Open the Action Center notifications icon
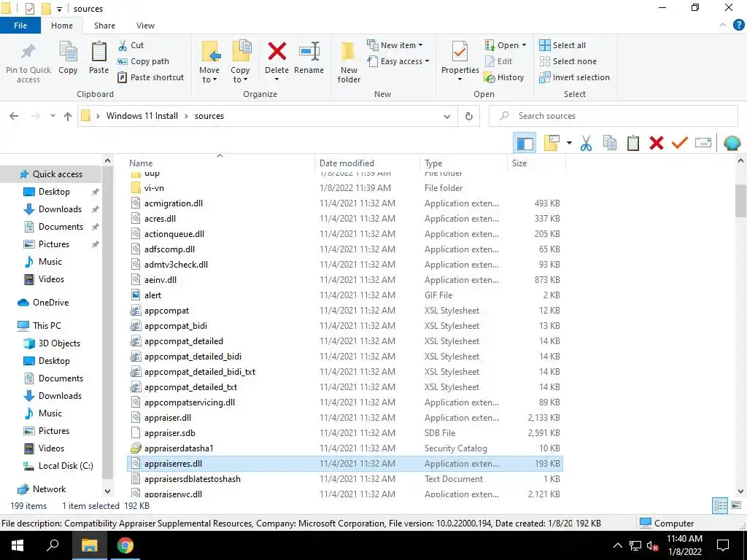 tap(723, 545)
